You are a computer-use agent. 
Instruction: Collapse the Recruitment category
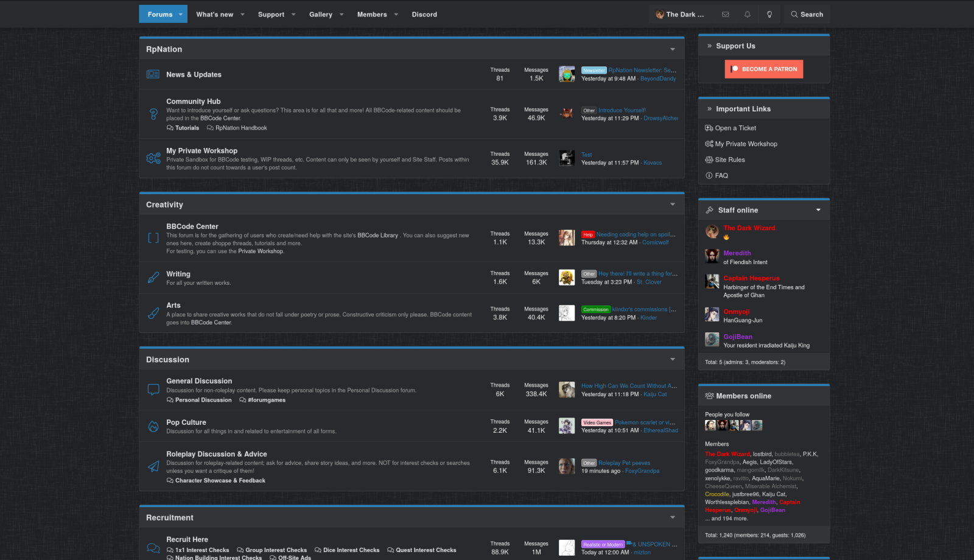point(673,517)
